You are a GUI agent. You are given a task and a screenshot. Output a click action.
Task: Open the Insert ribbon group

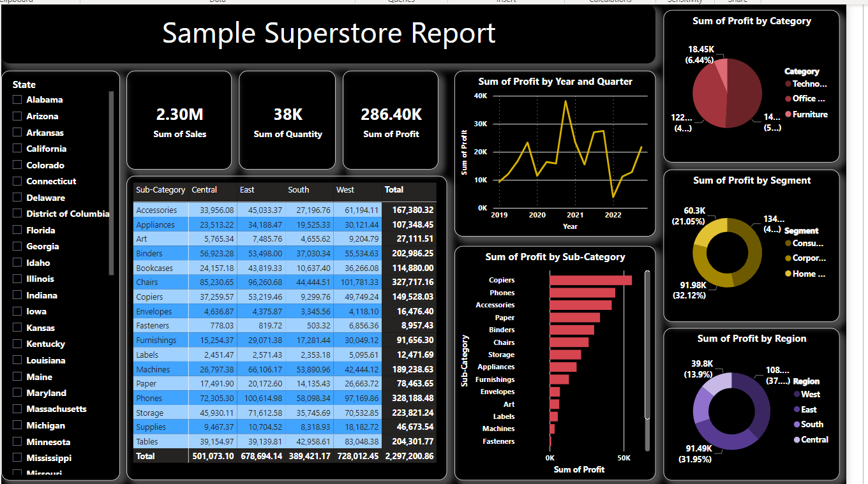point(506,1)
